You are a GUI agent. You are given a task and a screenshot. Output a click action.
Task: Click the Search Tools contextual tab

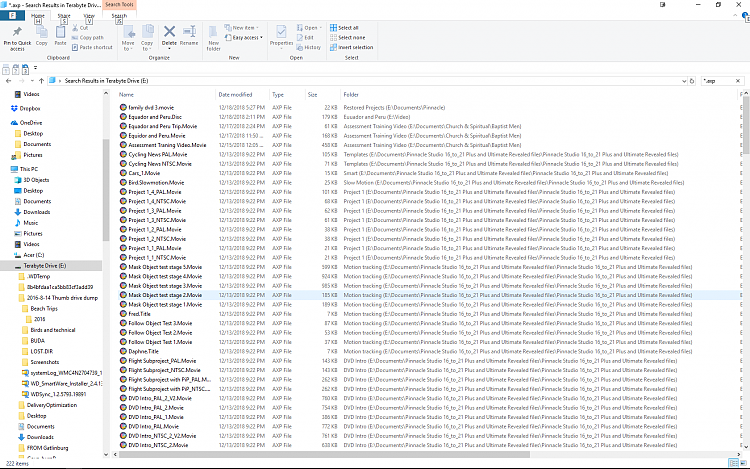click(120, 5)
